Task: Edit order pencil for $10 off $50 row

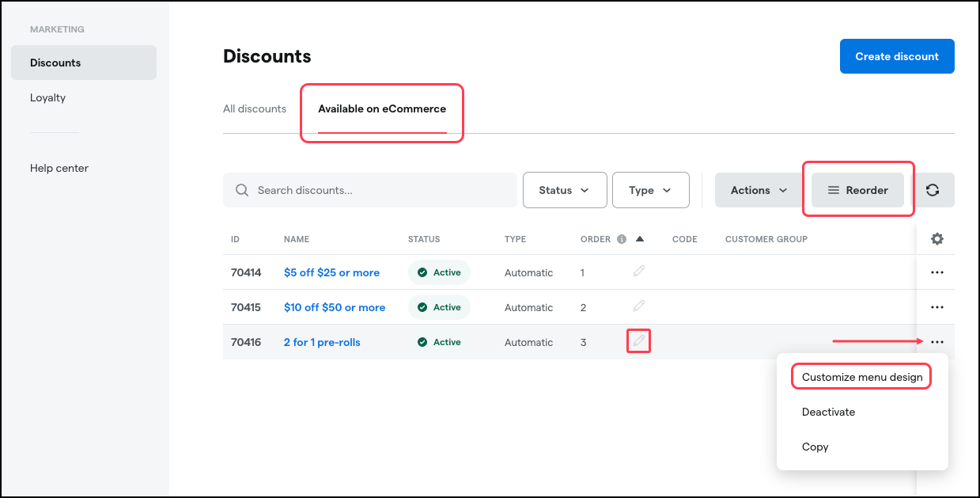Action: click(639, 306)
